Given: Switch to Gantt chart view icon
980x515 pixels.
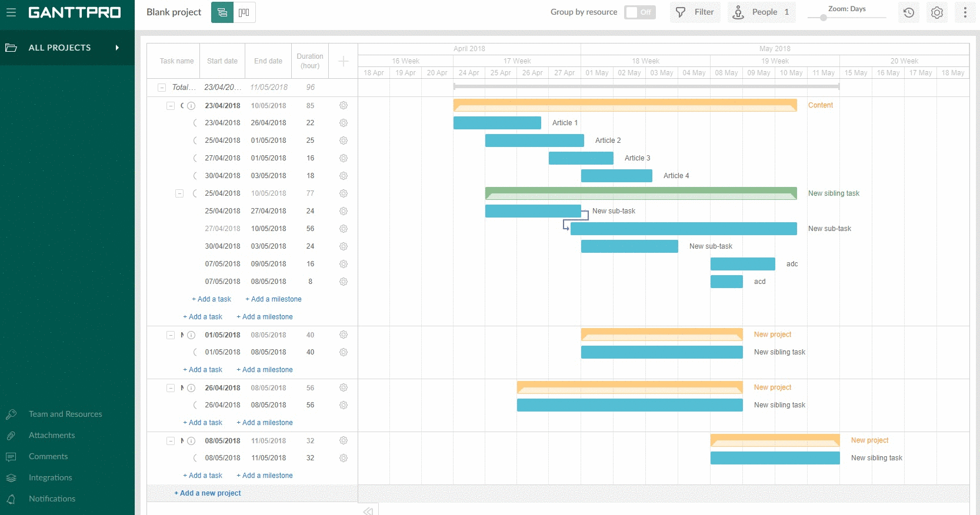Looking at the screenshot, I should [x=222, y=12].
